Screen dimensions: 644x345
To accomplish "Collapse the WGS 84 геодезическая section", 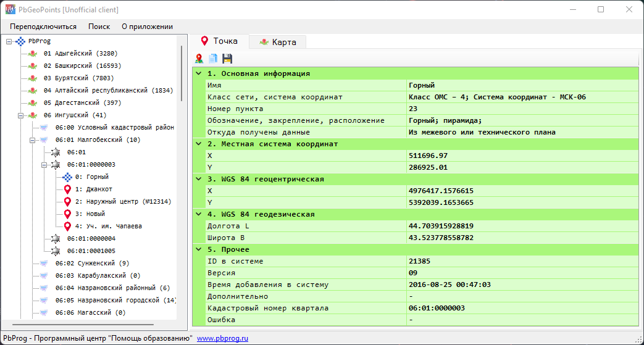I will tap(198, 214).
